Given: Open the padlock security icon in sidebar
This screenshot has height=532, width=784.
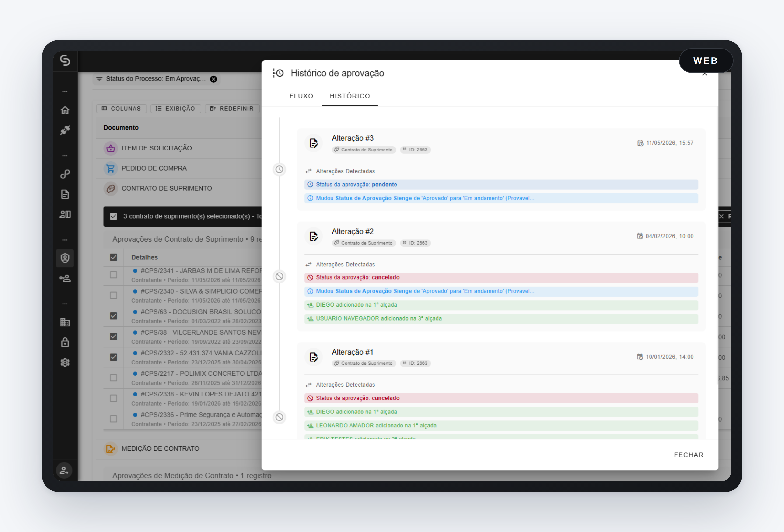Looking at the screenshot, I should point(65,342).
